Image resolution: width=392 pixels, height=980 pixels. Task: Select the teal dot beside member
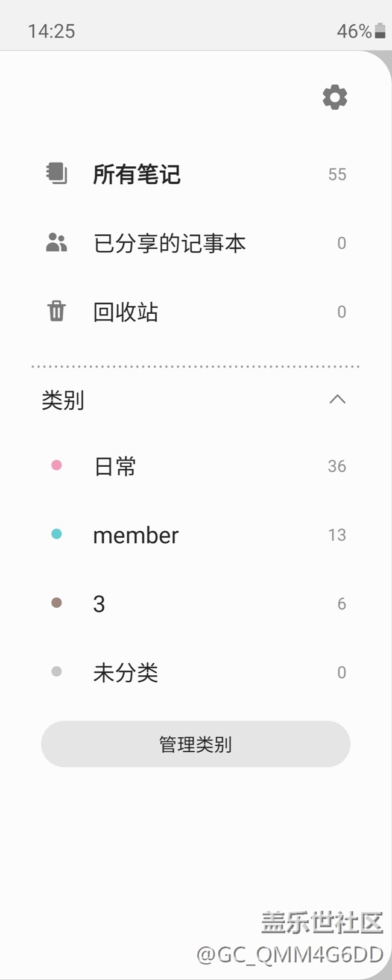point(57,534)
